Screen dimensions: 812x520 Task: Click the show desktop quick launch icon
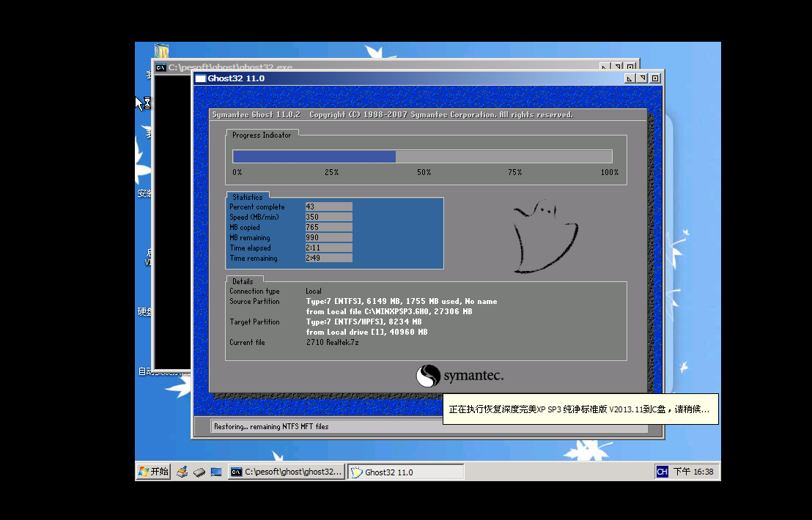(215, 471)
